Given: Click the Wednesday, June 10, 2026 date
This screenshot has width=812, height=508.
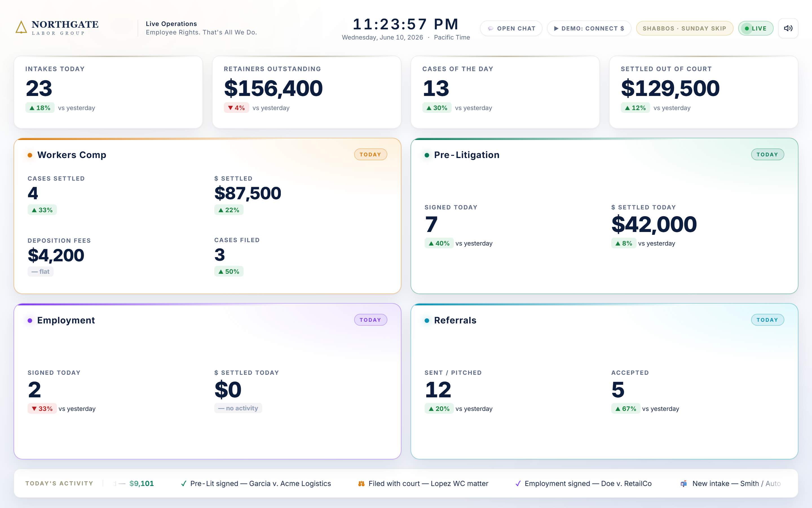Looking at the screenshot, I should point(383,37).
